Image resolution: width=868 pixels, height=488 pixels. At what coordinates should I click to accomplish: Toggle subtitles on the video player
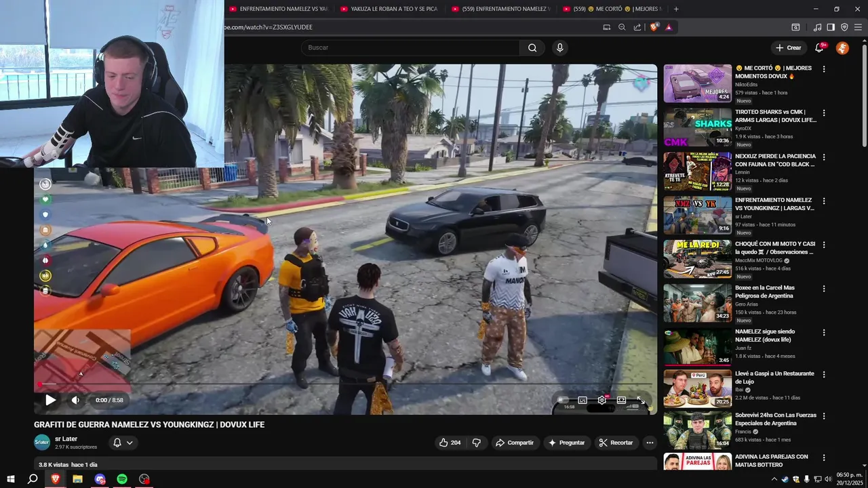click(582, 400)
